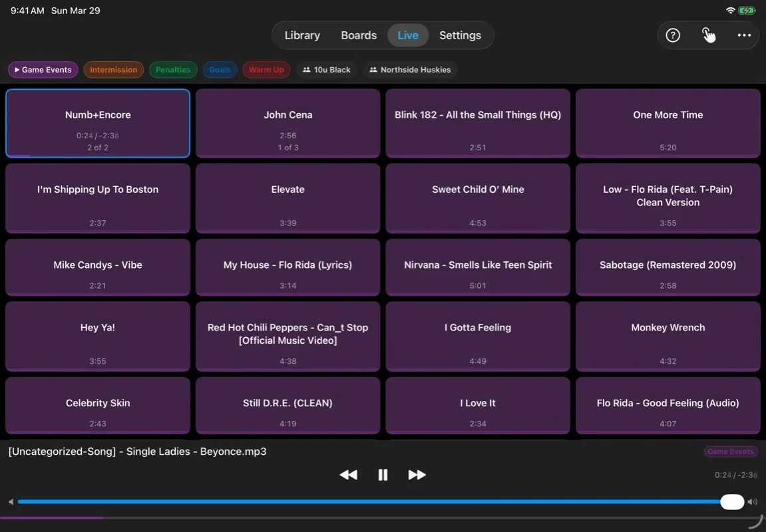The height and width of the screenshot is (532, 766).
Task: Expand the Game Events category
Action: point(43,69)
